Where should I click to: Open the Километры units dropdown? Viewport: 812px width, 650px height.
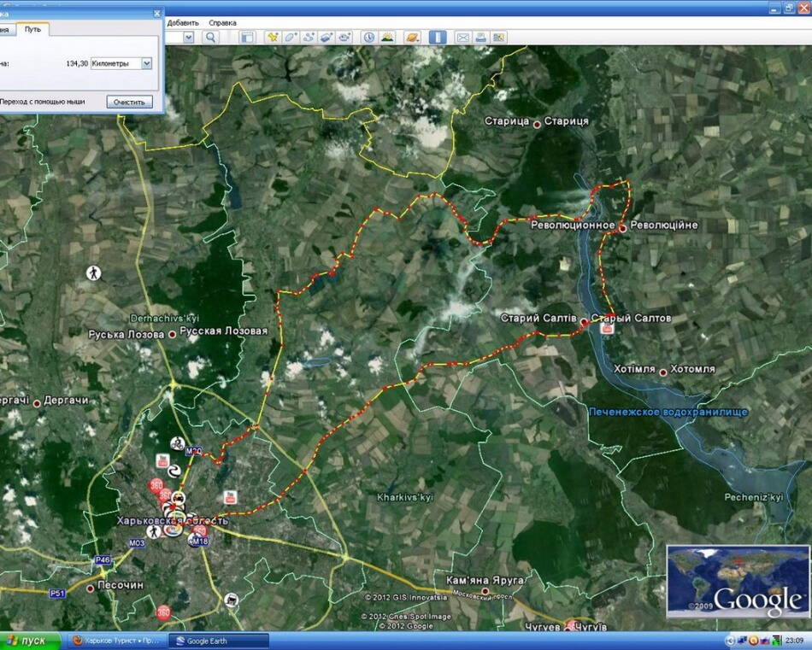click(x=146, y=63)
